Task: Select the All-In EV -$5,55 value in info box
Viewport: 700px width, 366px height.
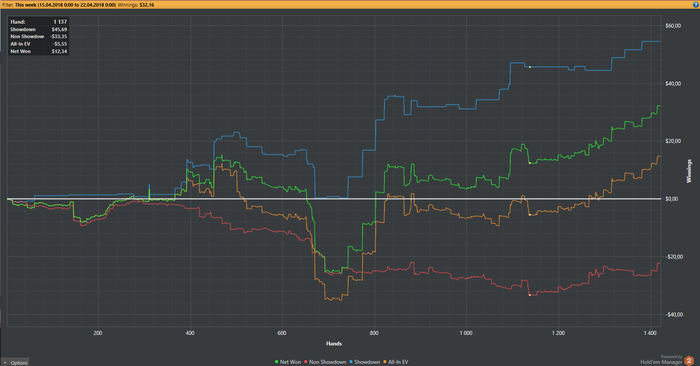Action: click(60, 44)
